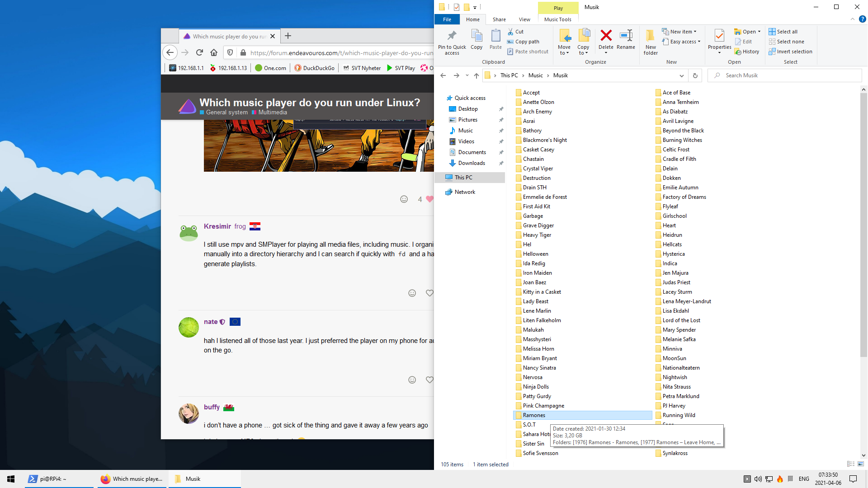868x488 pixels.
Task: Expand Open dropdown arrow in ribbon
Action: 759,32
